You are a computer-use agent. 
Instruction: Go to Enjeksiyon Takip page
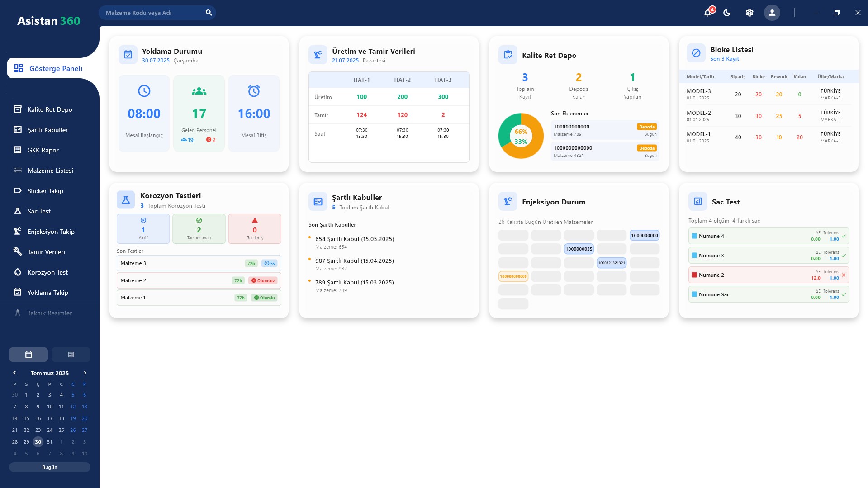coord(51,232)
